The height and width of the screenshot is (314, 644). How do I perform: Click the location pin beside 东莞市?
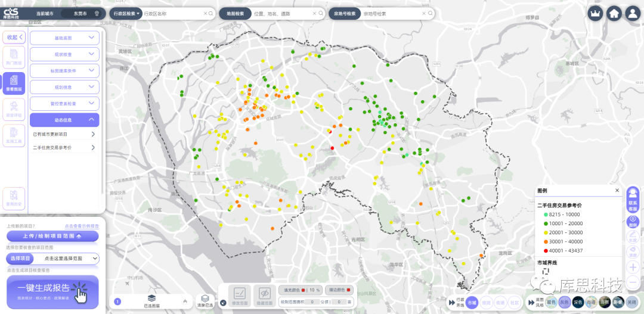click(x=97, y=14)
